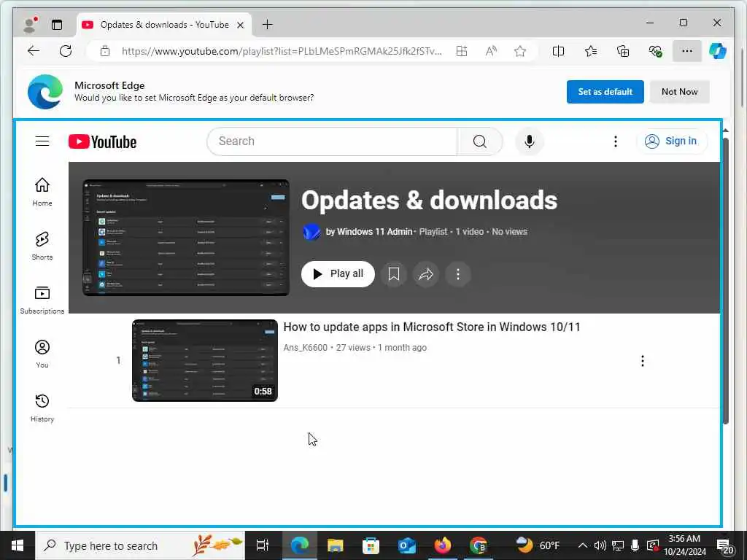This screenshot has height=560, width=747.
Task: Click the 0:58 video thumbnail
Action: point(205,360)
